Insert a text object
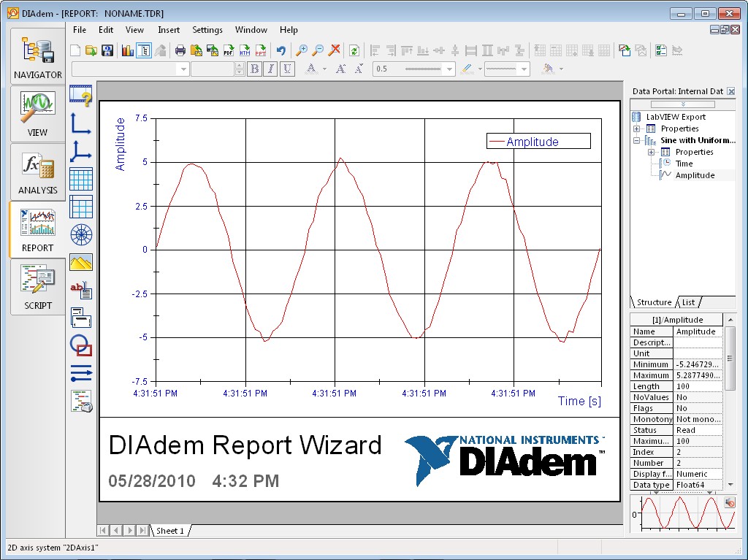748x560 pixels. tap(81, 289)
